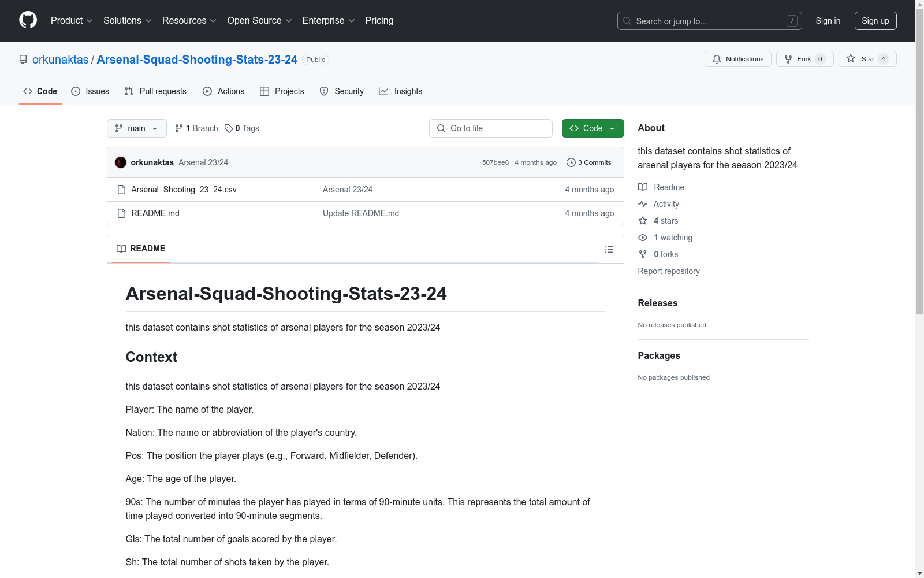The image size is (924, 578).
Task: Expand the Resources menu
Action: 189,20
